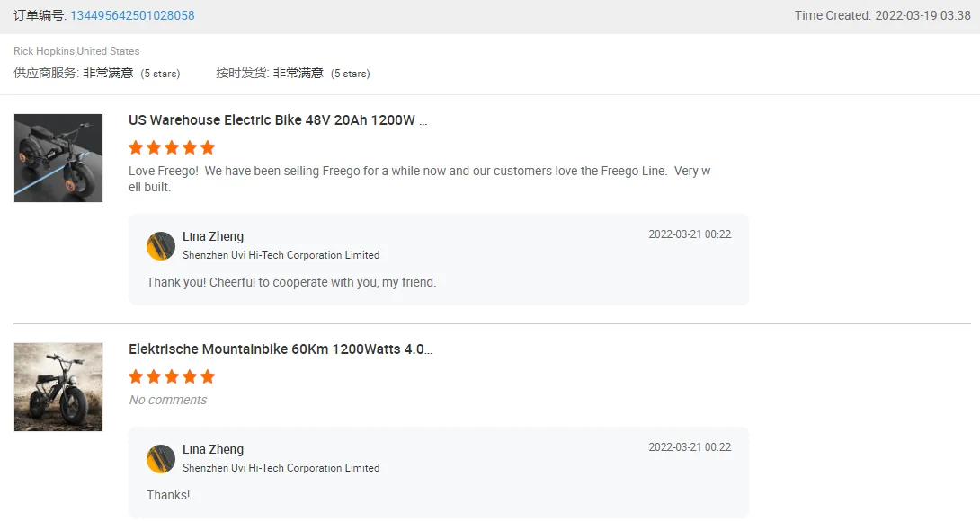Click Lina Zheng name in second reply
The width and height of the screenshot is (980, 521).
coord(213,449)
